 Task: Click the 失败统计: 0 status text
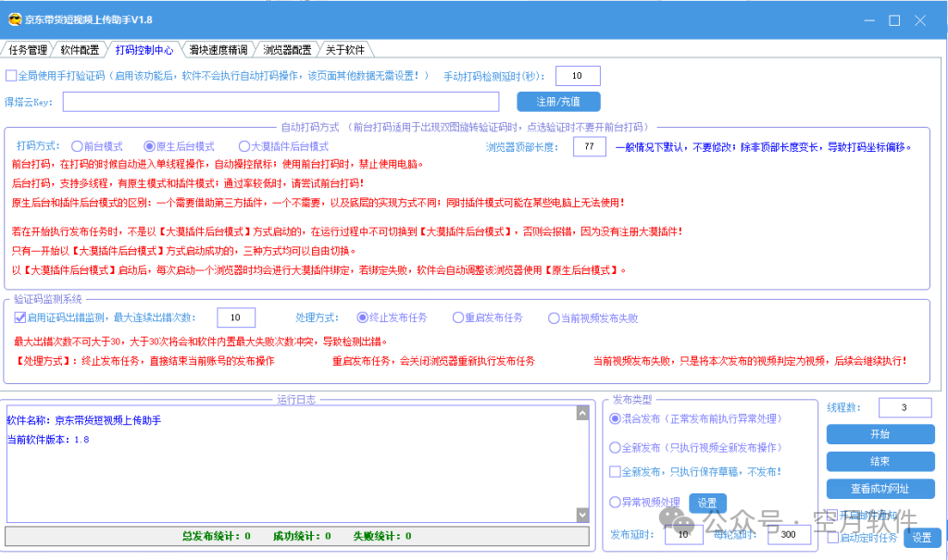[x=382, y=536]
